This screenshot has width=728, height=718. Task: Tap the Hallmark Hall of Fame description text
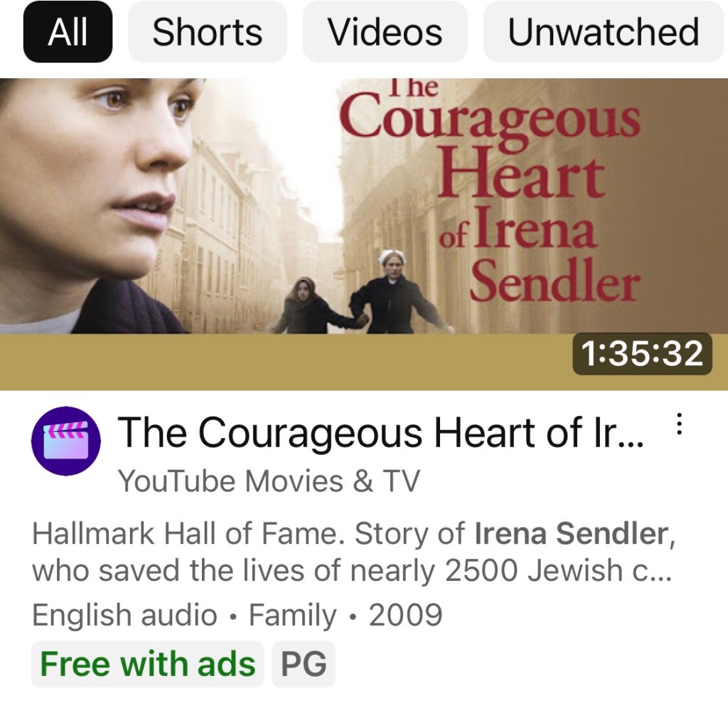353,552
